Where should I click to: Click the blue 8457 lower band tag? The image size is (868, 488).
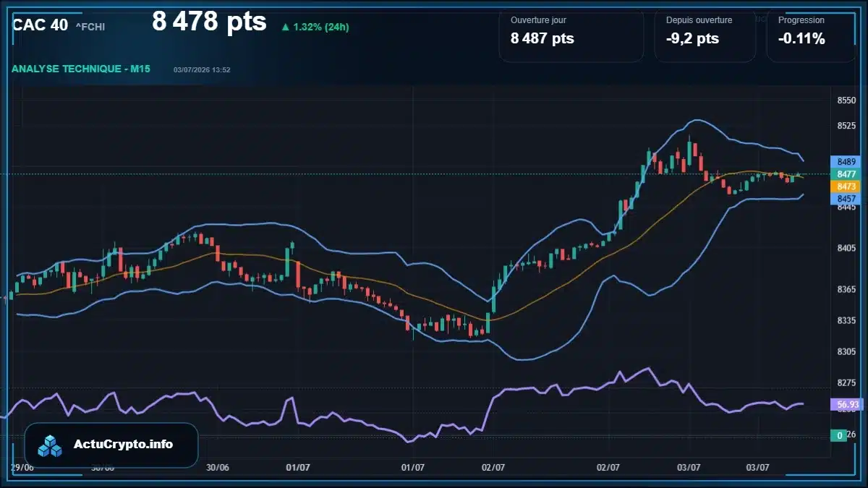pyautogui.click(x=846, y=198)
